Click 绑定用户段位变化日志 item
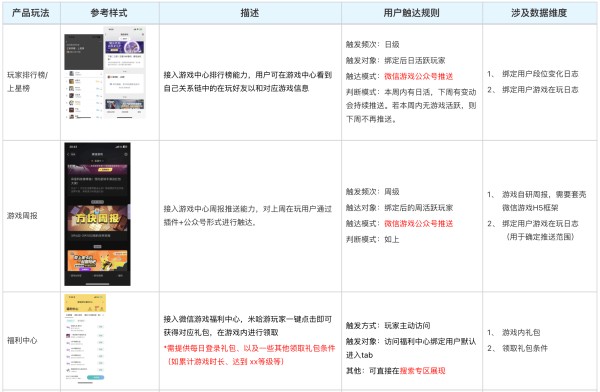 [x=540, y=74]
